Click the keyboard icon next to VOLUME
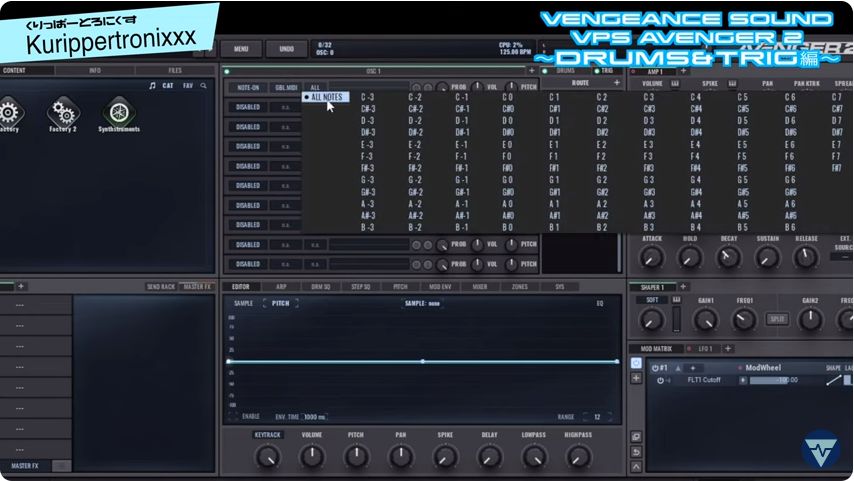Image resolution: width=854 pixels, height=481 pixels. pyautogui.click(x=675, y=83)
